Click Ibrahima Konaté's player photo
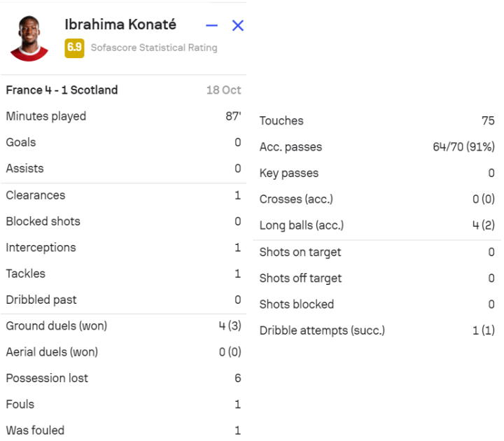The image size is (504, 441). (x=29, y=38)
